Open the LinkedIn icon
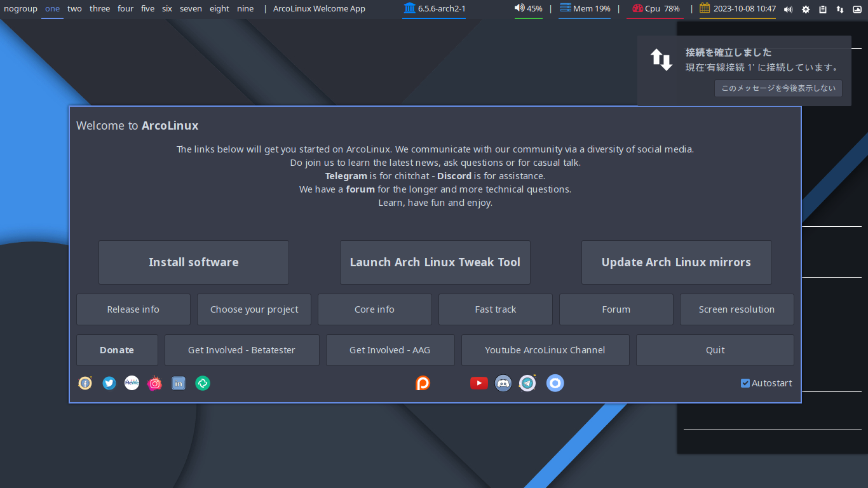Image resolution: width=868 pixels, height=488 pixels. (179, 383)
